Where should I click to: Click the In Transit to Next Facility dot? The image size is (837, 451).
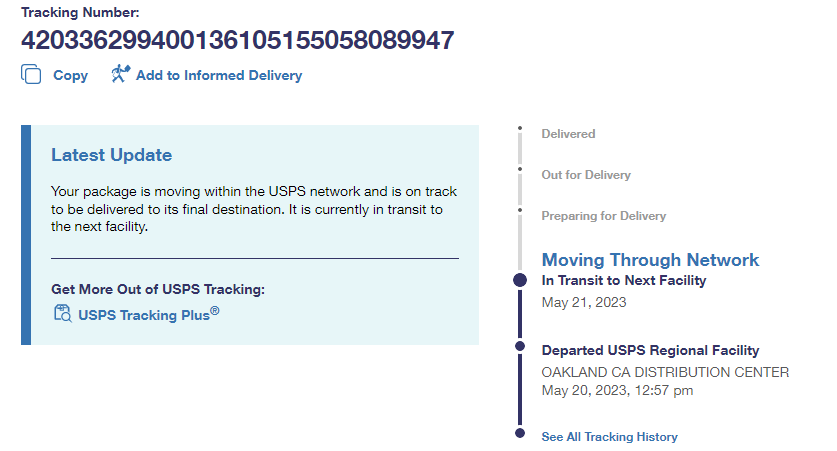(519, 281)
